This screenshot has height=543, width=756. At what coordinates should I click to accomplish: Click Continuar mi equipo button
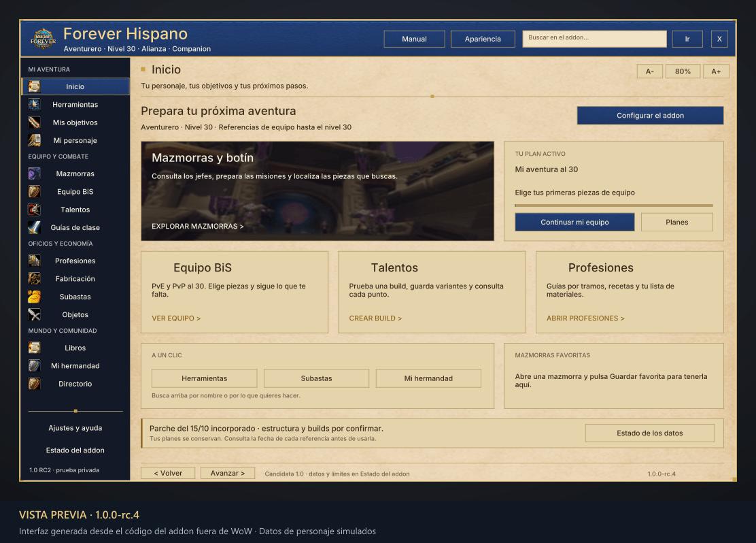coord(574,222)
